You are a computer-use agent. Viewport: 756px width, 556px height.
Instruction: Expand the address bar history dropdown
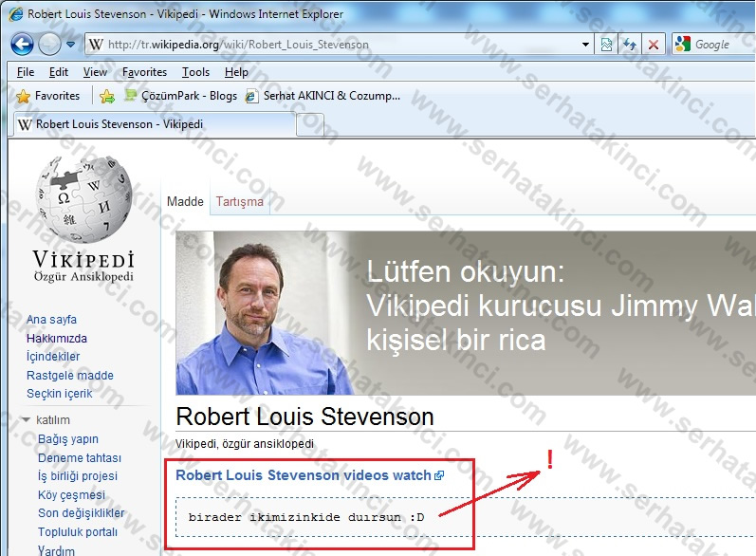(585, 45)
